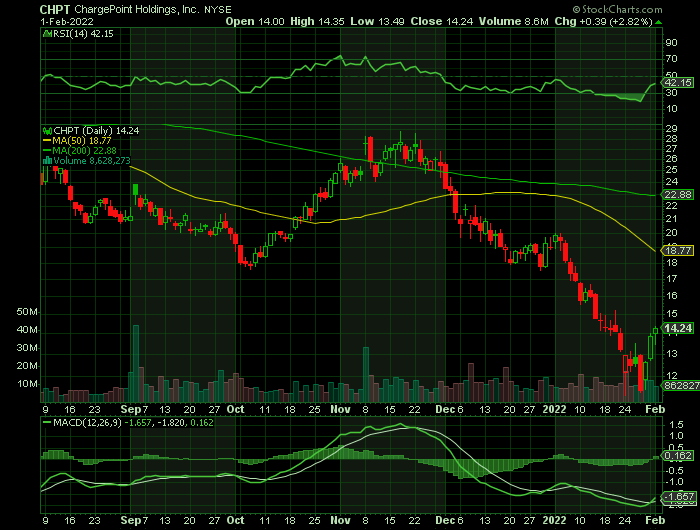Click the 18.77 MA(50) axis label
Image resolution: width=700 pixels, height=530 pixels.
point(679,250)
